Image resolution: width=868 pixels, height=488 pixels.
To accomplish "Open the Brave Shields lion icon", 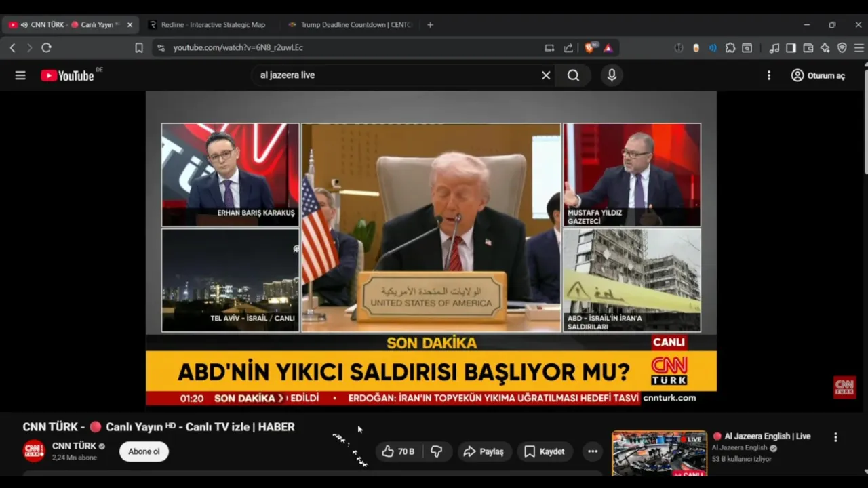I will coord(589,47).
